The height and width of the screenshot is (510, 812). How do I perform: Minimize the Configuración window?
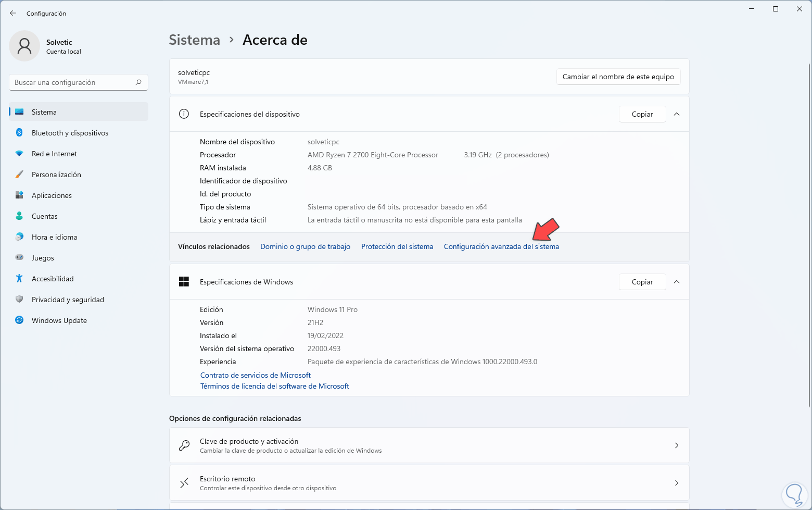[752, 9]
